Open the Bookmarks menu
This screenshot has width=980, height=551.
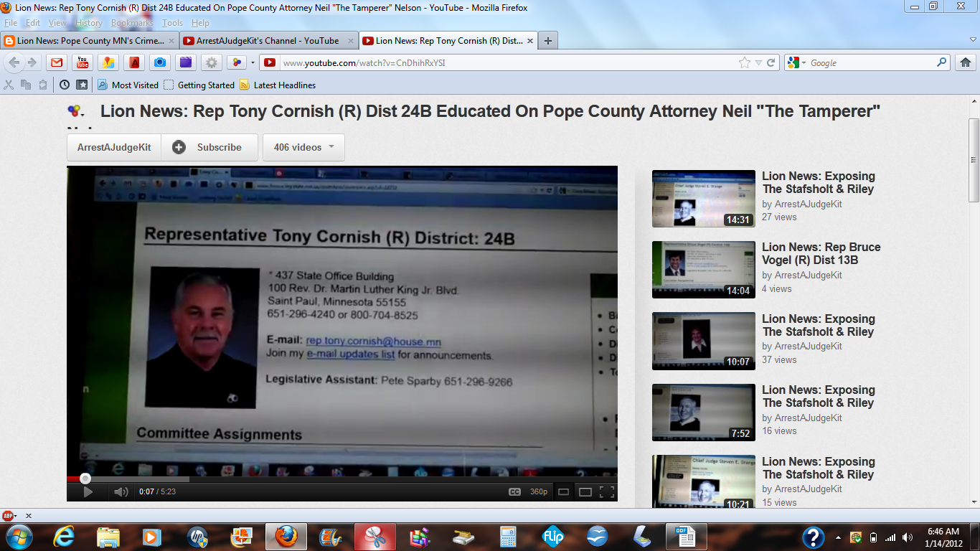point(132,23)
